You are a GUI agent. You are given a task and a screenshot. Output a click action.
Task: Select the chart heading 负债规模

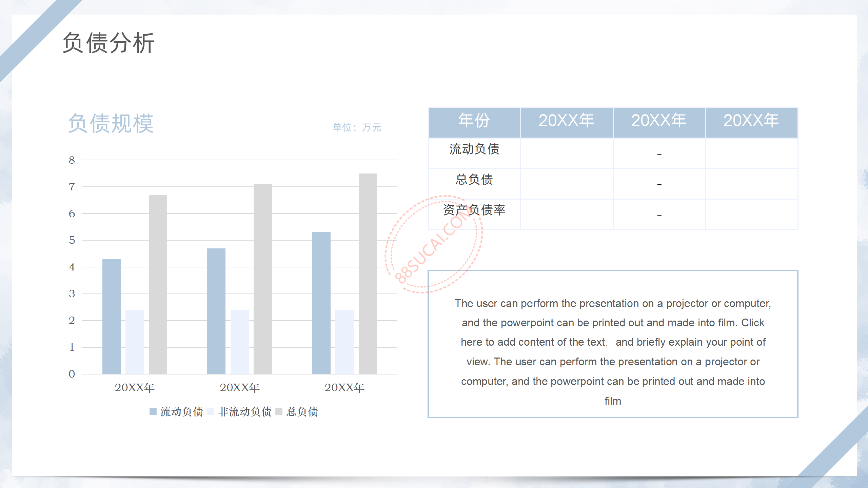click(111, 123)
